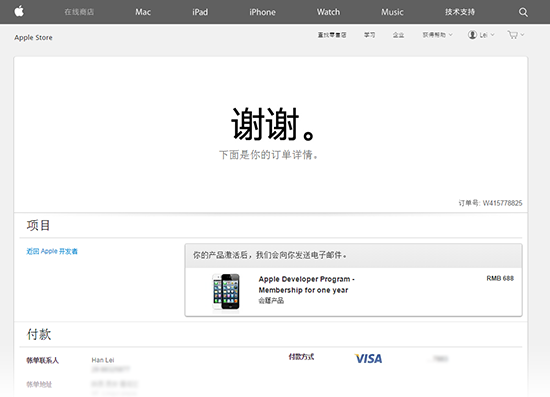Open the iPhone nav item
This screenshot has height=397, width=550.
(262, 12)
